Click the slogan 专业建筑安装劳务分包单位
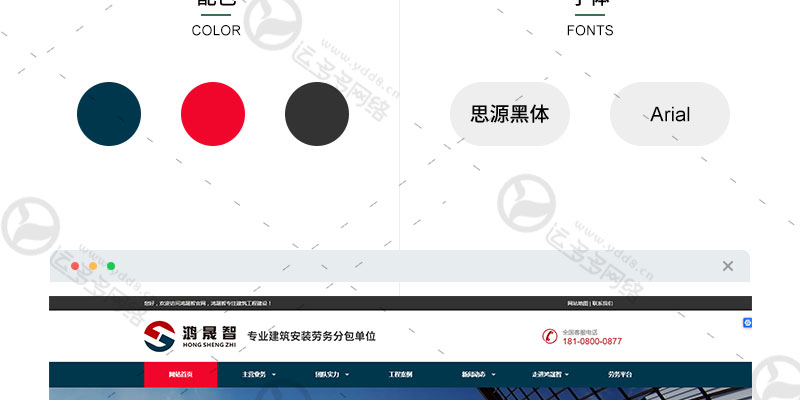Screen dimensions: 800x400 (311, 336)
